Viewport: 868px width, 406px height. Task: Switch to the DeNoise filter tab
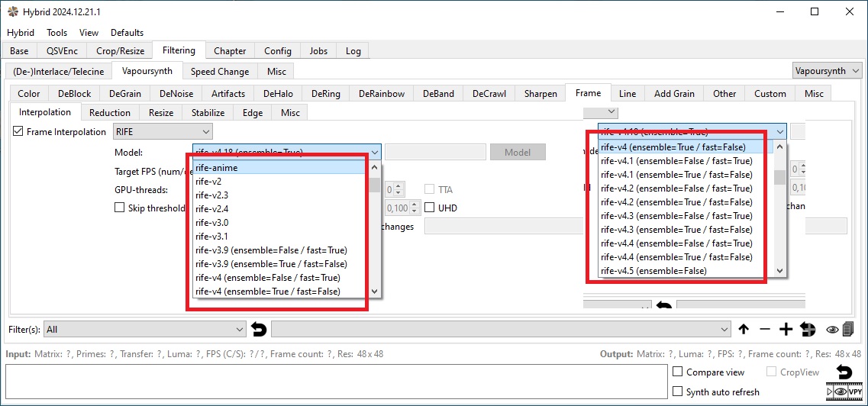coord(176,94)
